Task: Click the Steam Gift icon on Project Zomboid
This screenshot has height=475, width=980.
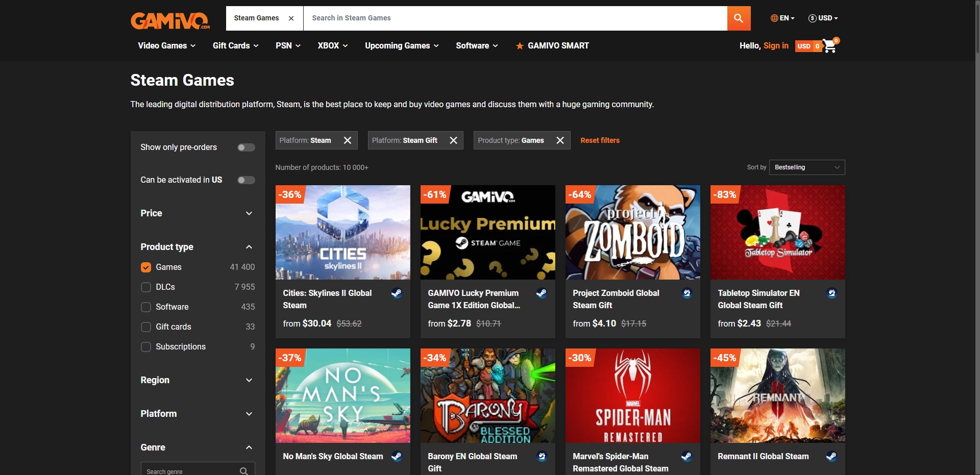Action: [x=687, y=293]
